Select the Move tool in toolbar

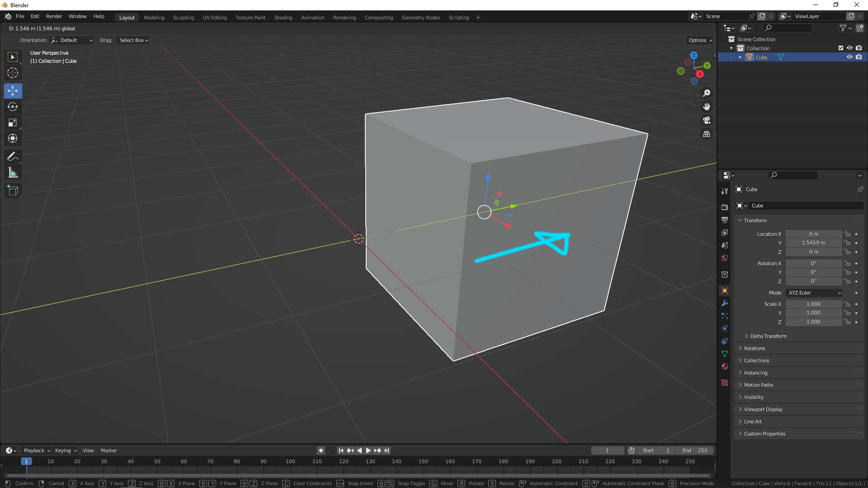(13, 90)
